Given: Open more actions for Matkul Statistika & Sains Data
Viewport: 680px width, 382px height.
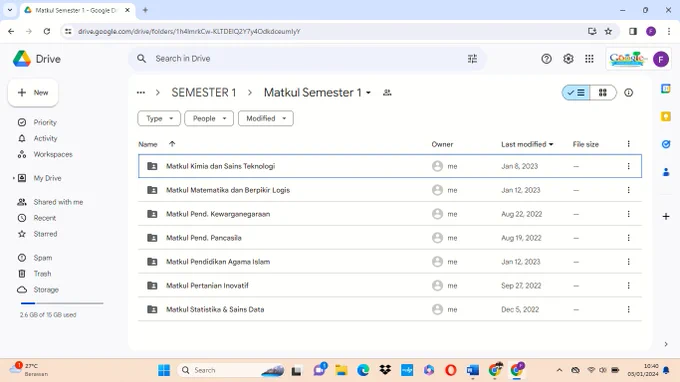Looking at the screenshot, I should (x=628, y=309).
